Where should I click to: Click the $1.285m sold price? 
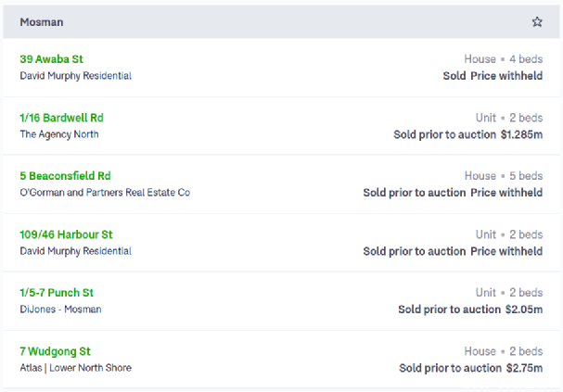click(521, 134)
